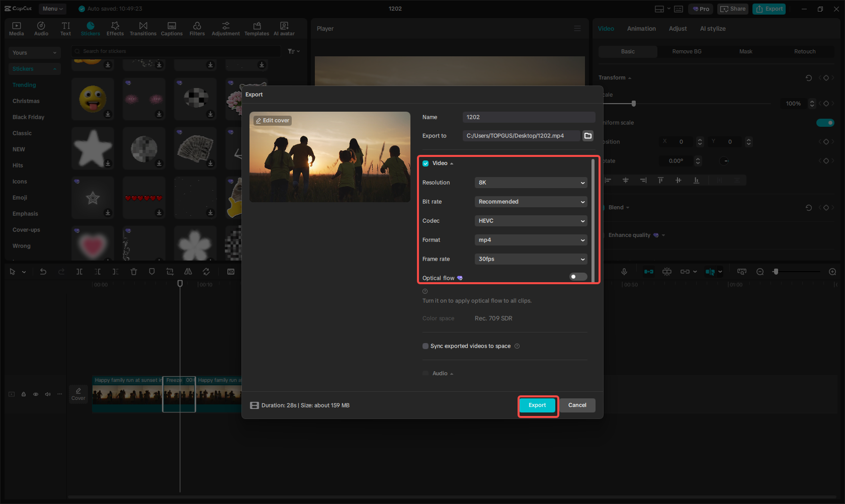Image resolution: width=845 pixels, height=504 pixels.
Task: Check Sync exported videos to space
Action: (425, 346)
